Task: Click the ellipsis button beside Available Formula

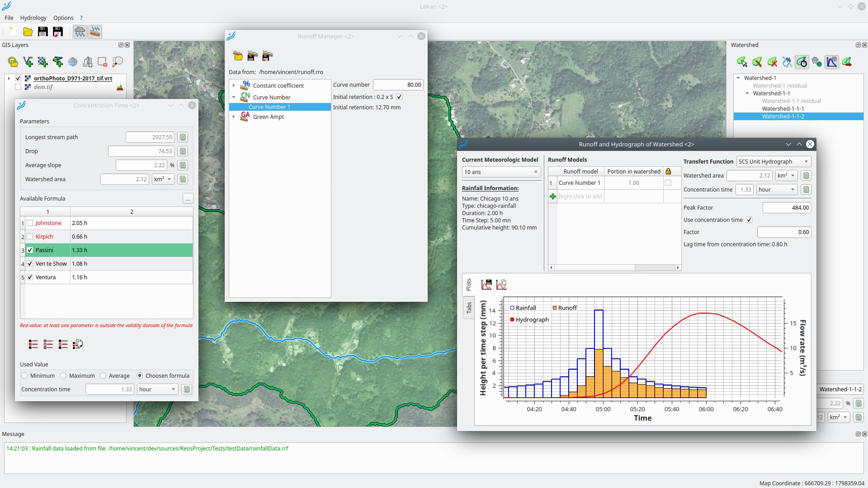Action: 188,199
